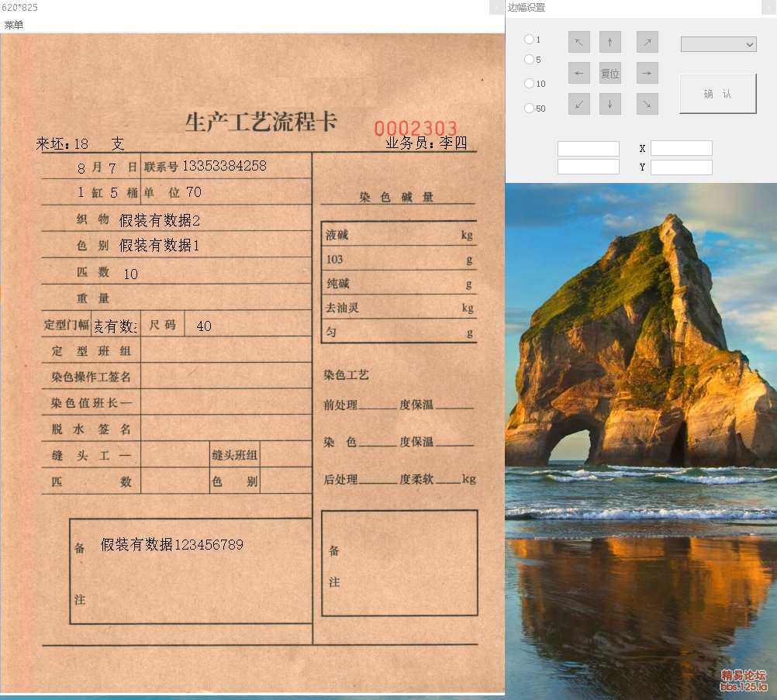The width and height of the screenshot is (777, 700).
Task: Close the 边幅设置 window
Action: pos(768,7)
